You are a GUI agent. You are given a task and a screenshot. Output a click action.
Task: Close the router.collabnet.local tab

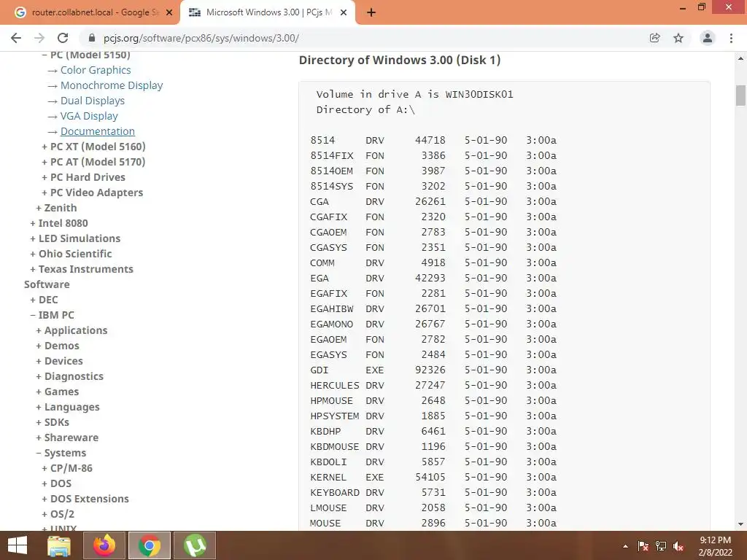(169, 12)
